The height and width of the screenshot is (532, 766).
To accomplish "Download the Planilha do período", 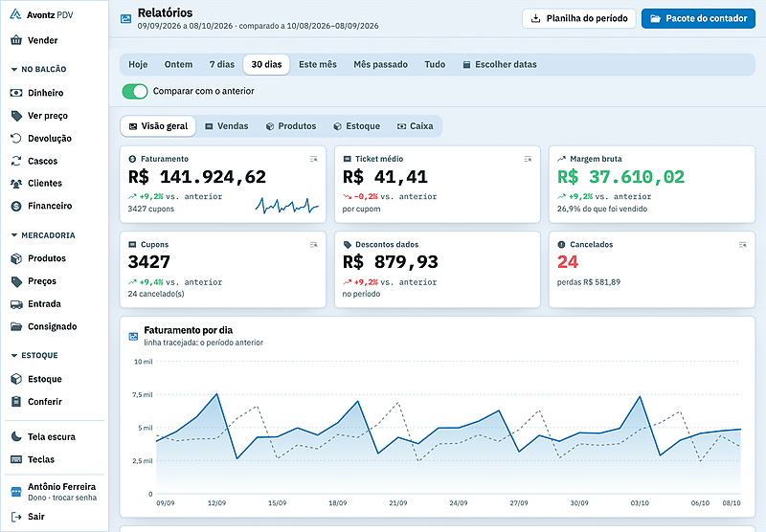I will click(x=579, y=18).
